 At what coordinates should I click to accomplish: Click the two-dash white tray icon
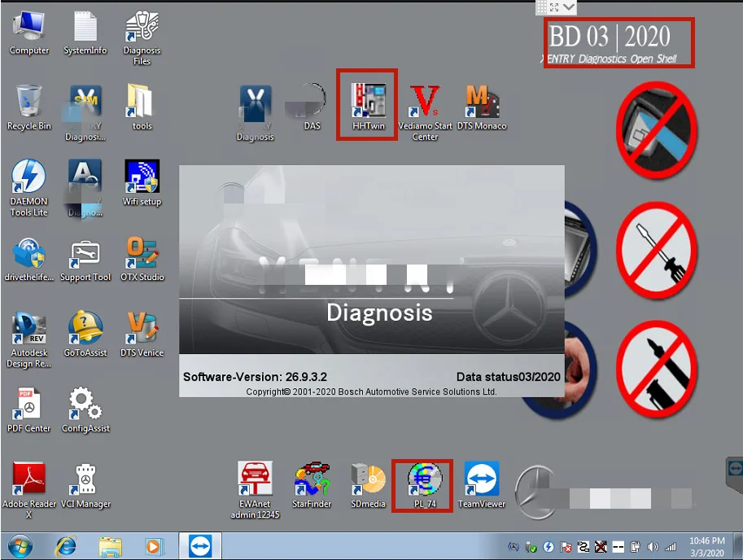click(x=618, y=547)
